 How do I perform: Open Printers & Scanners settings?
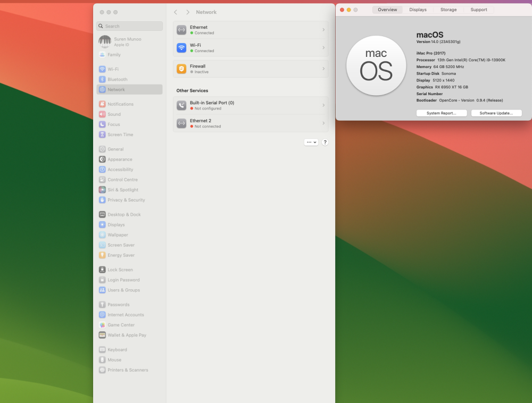tap(129, 370)
